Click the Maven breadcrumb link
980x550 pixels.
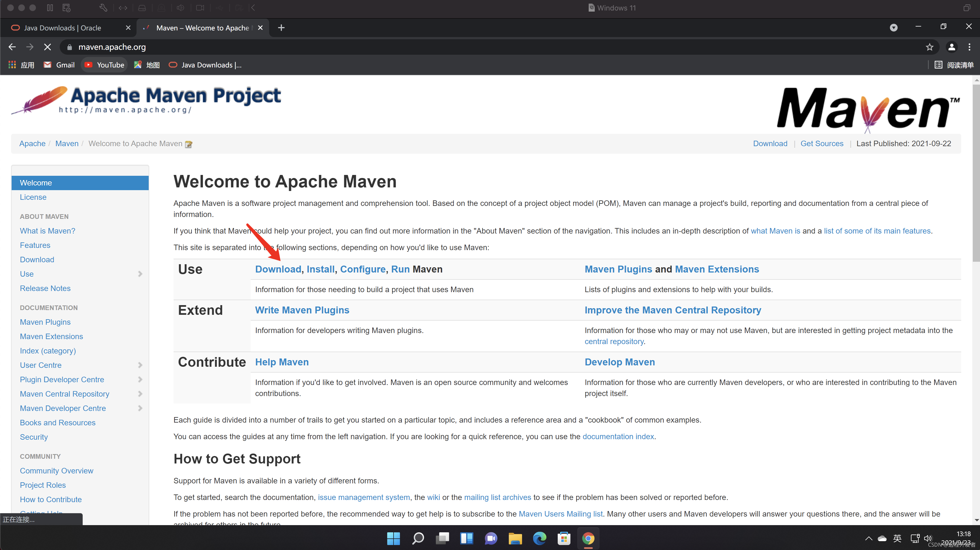click(67, 143)
